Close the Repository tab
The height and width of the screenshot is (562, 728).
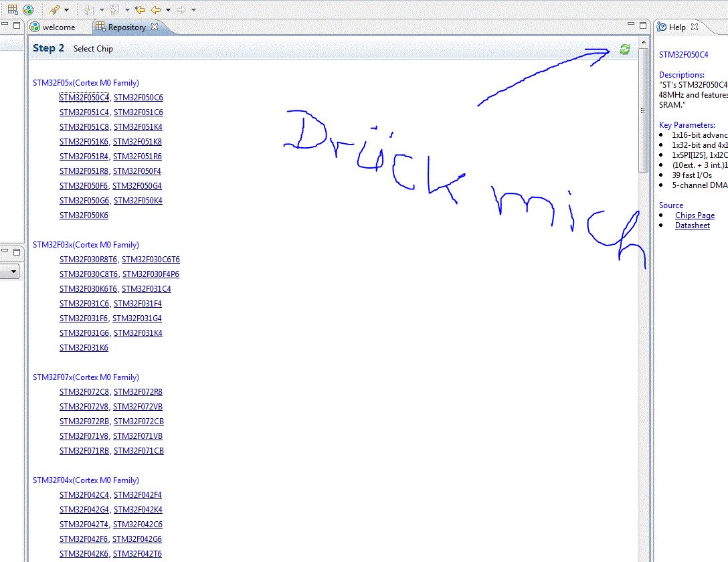coord(155,27)
